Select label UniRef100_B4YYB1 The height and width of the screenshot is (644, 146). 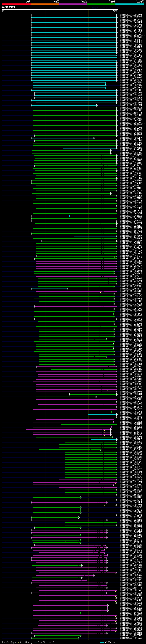coord(131,148)
